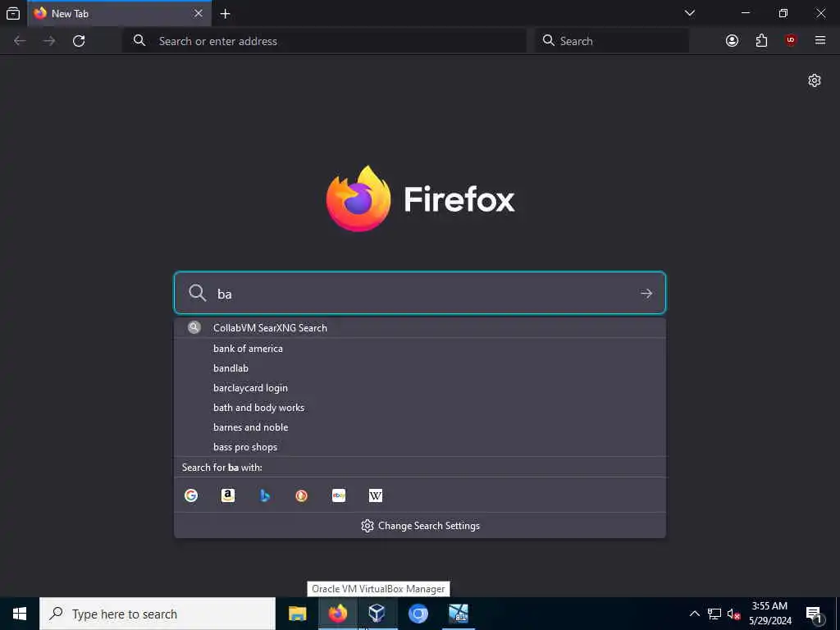Choose 'bass pro shops' suggestion

[420, 447]
